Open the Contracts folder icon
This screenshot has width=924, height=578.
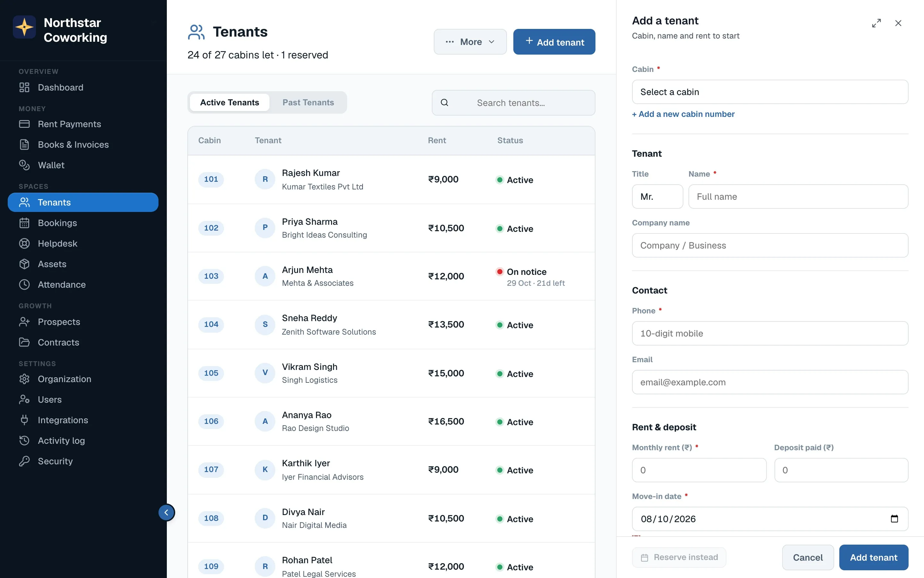(24, 343)
